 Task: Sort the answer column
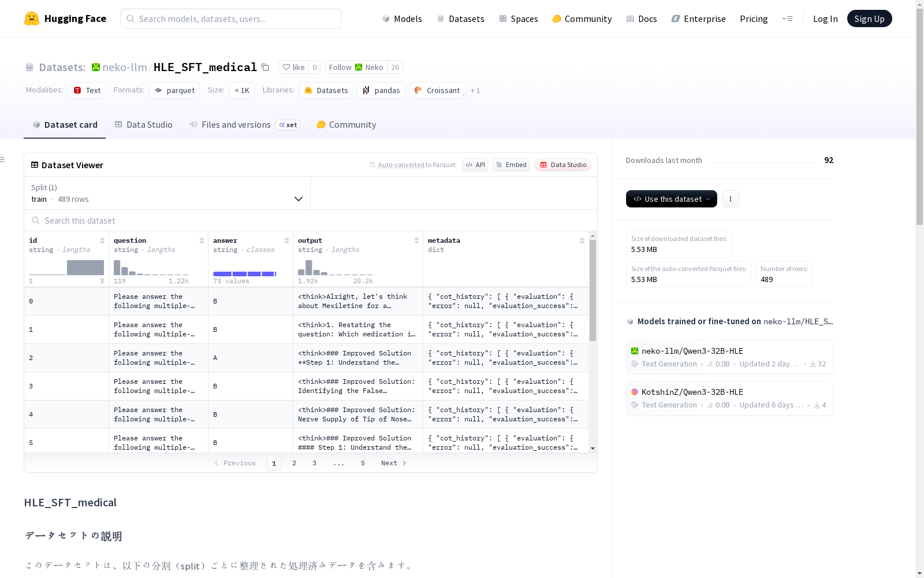pos(286,240)
